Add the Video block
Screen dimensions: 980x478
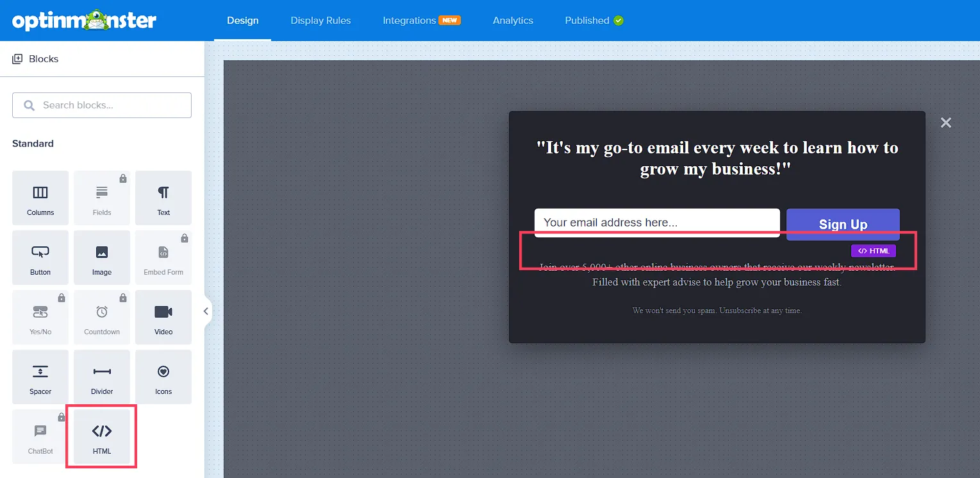163,317
